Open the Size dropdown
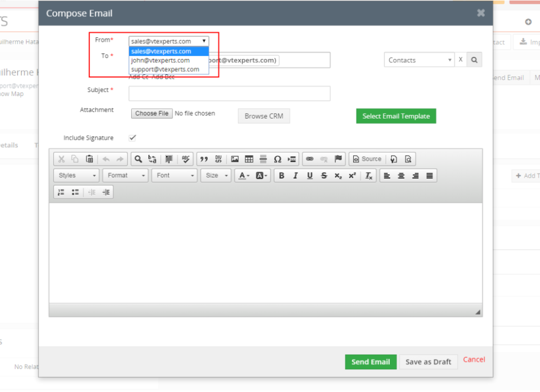Viewport: 540px width, 392px height. pos(216,176)
